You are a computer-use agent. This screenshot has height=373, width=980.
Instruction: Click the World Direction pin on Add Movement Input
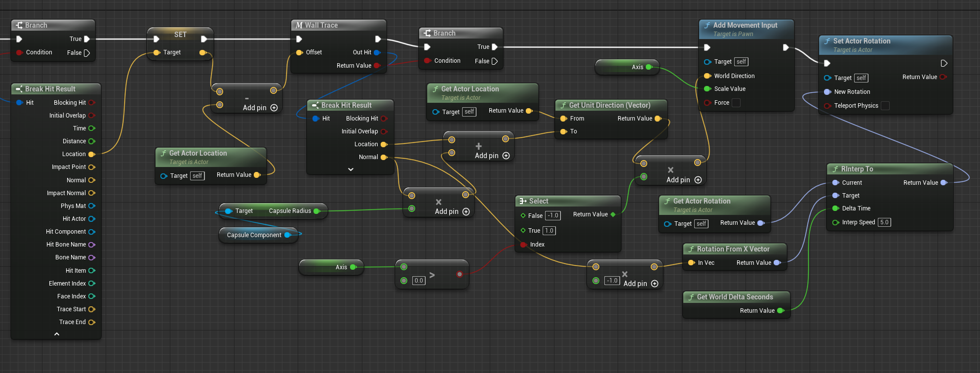coord(707,76)
